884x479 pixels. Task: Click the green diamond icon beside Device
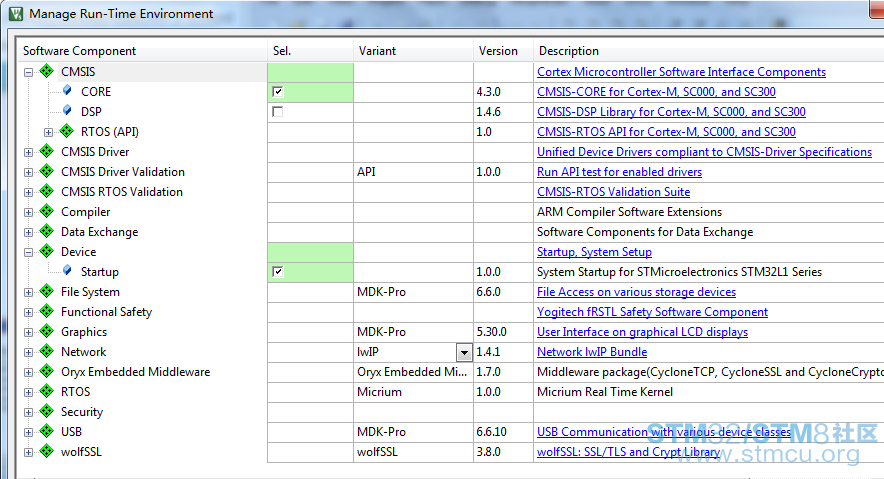coord(47,251)
